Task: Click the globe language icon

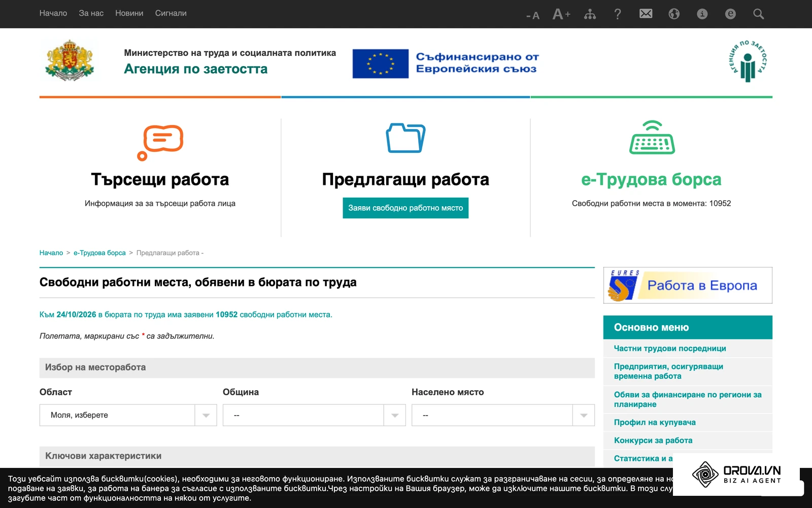Action: point(674,14)
